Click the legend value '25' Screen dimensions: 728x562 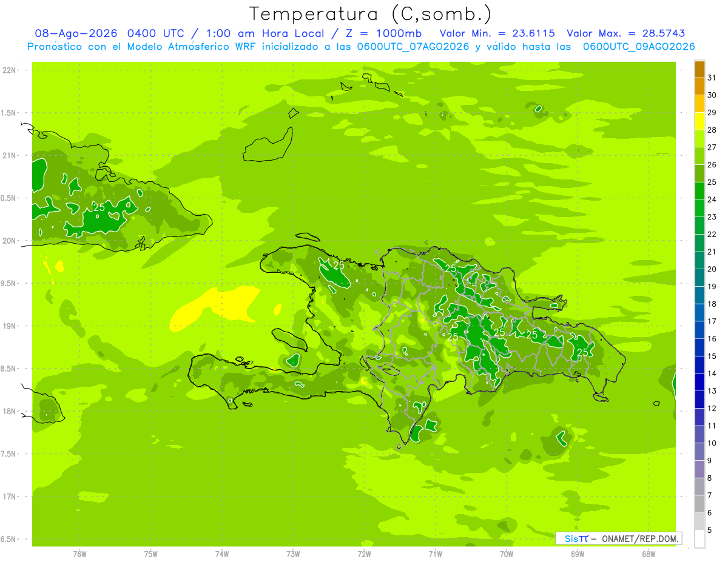tap(712, 182)
